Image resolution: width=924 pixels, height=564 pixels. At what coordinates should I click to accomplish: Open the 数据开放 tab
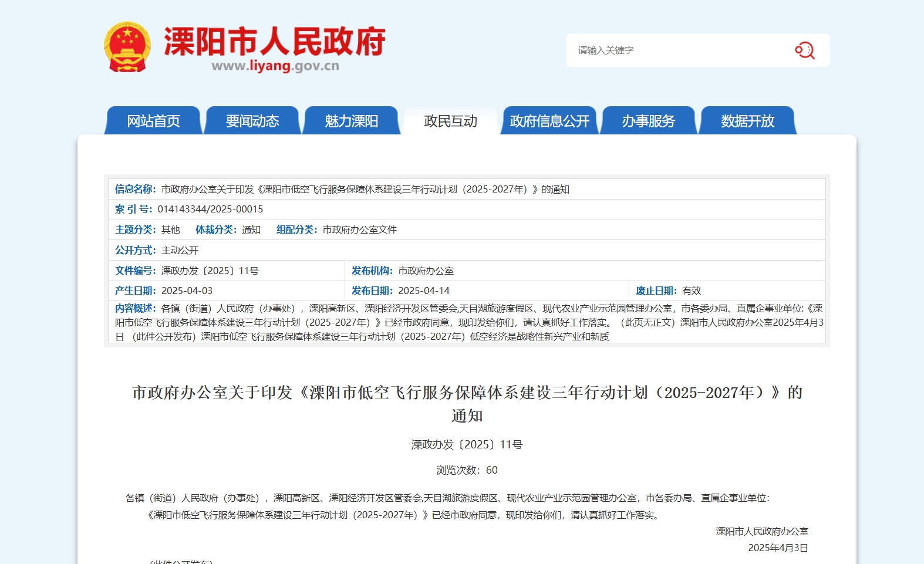point(747,121)
